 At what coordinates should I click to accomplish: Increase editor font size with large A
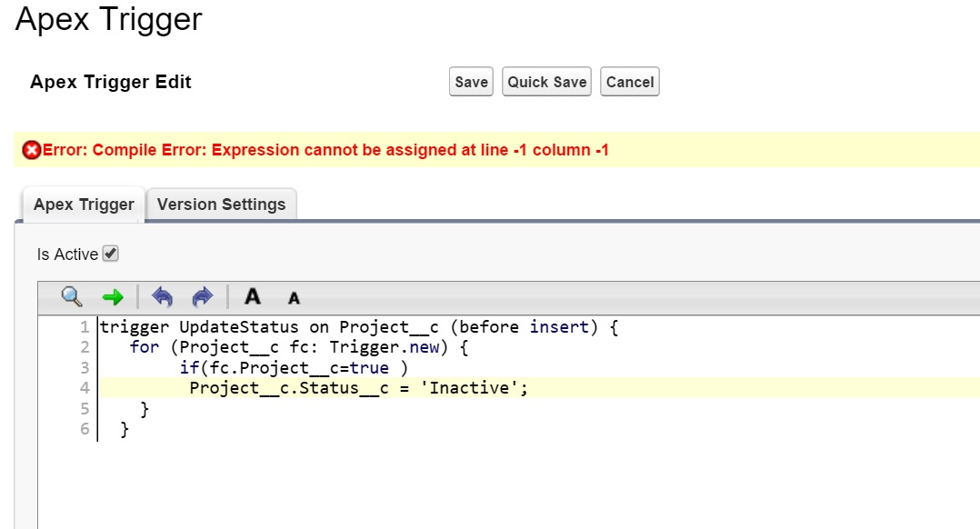253,297
